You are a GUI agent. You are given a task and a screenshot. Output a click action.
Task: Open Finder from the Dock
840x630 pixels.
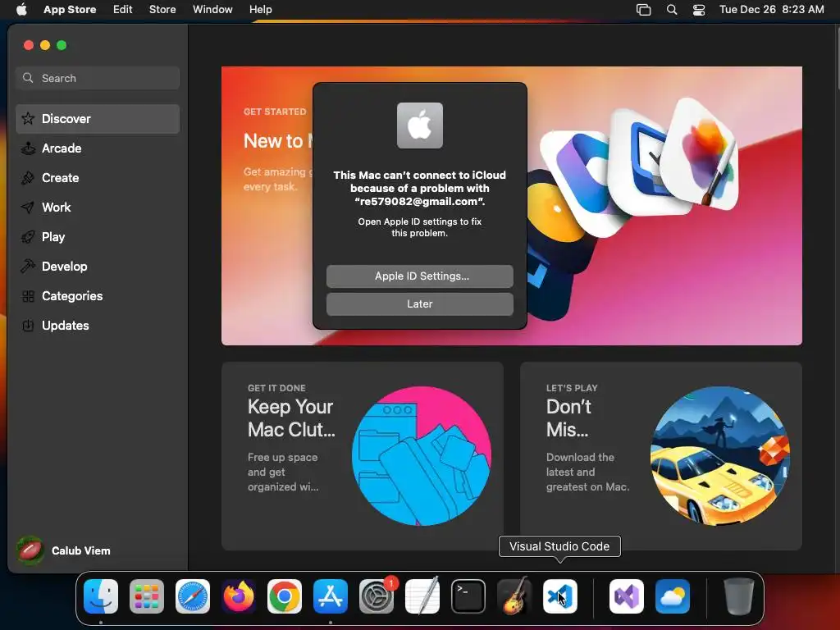101,596
